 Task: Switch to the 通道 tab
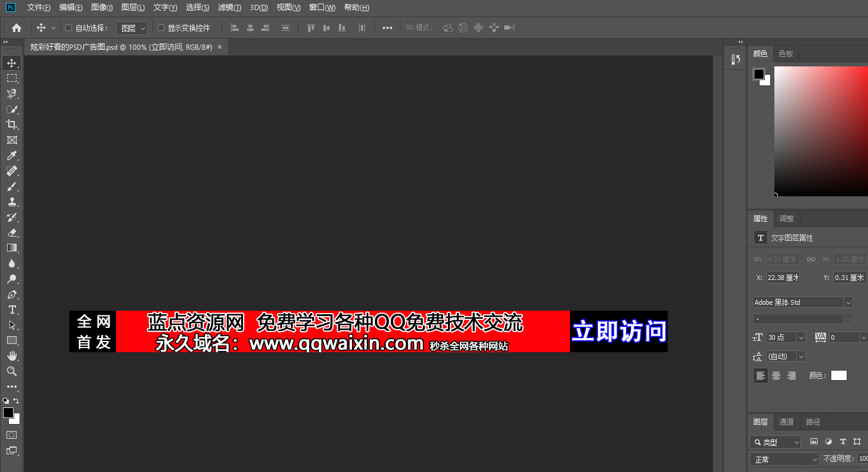click(x=786, y=422)
